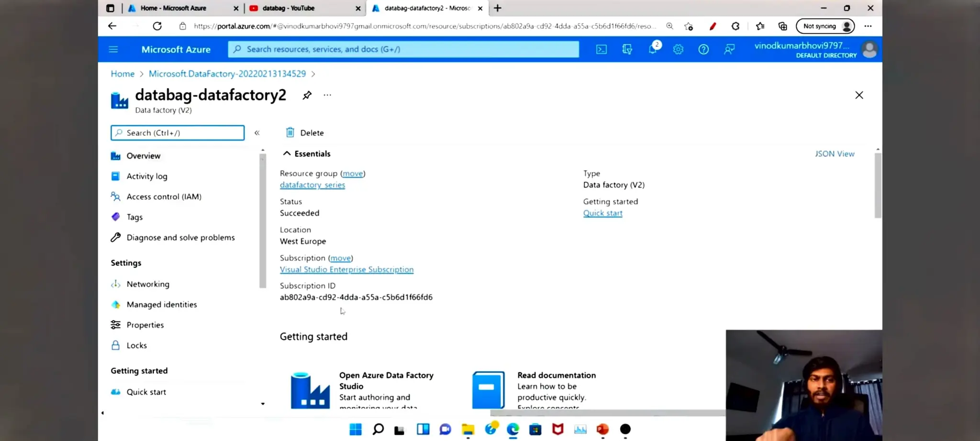Go back in the browser
The height and width of the screenshot is (441, 980).
point(112,26)
